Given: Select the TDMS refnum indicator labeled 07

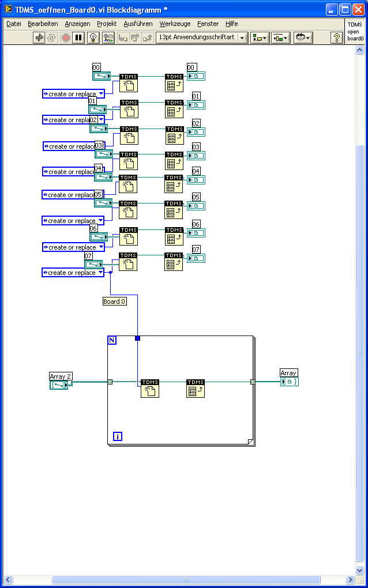Looking at the screenshot, I should click(196, 258).
